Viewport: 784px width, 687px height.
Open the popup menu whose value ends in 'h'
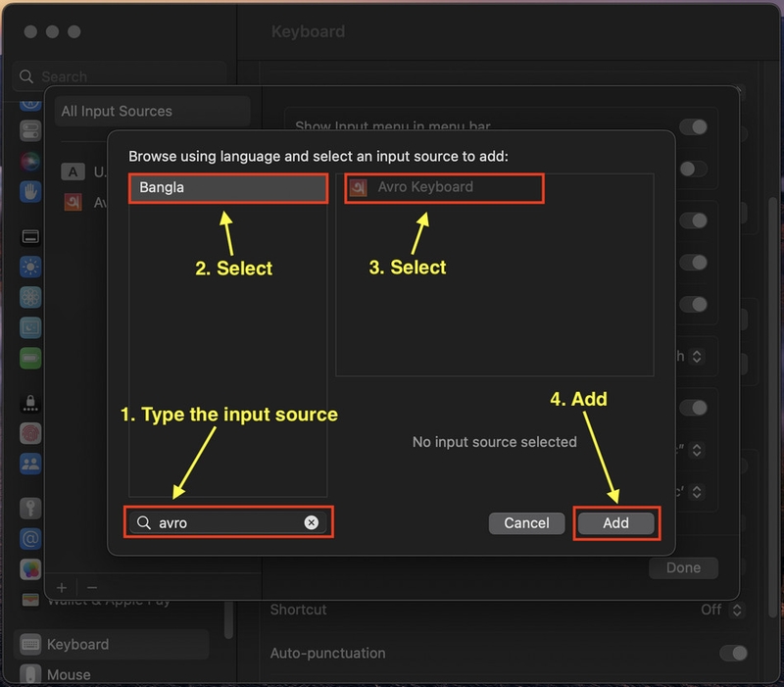coord(696,356)
